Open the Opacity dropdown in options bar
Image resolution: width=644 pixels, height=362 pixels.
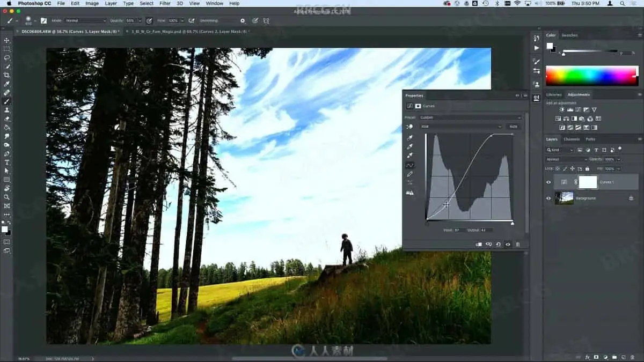coord(140,21)
